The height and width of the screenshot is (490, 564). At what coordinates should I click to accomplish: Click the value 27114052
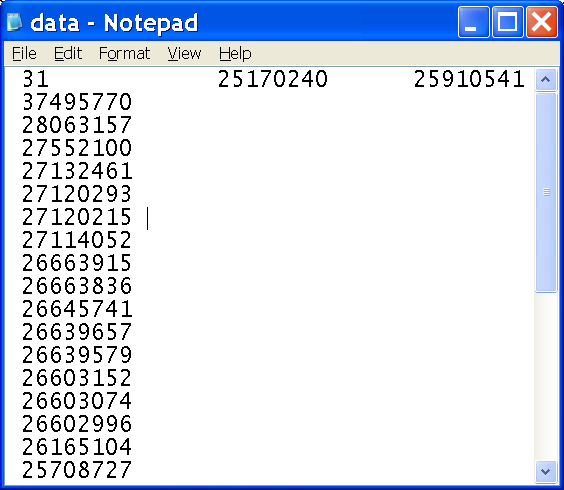pyautogui.click(x=77, y=240)
